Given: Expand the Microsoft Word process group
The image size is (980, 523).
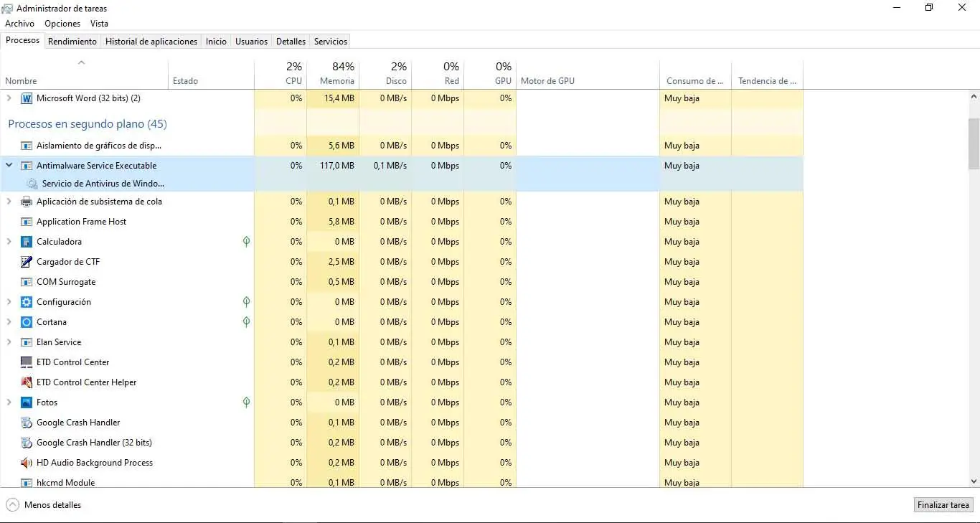Looking at the screenshot, I should [x=9, y=98].
